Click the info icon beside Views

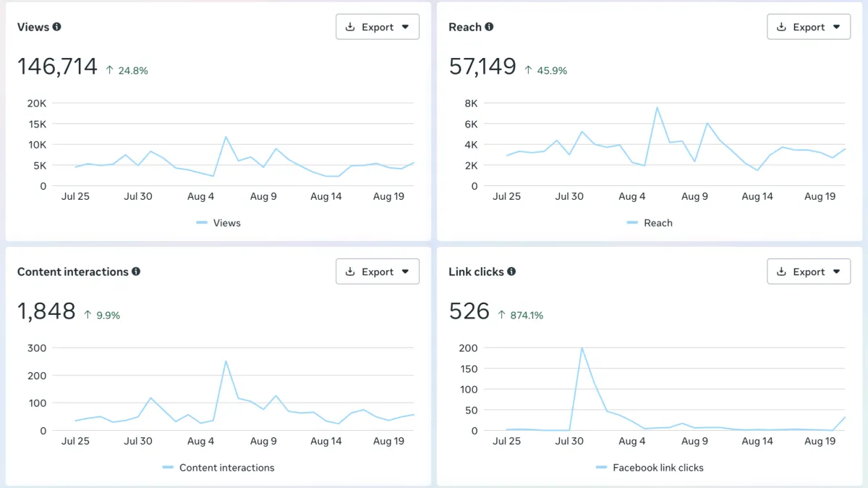[56, 27]
